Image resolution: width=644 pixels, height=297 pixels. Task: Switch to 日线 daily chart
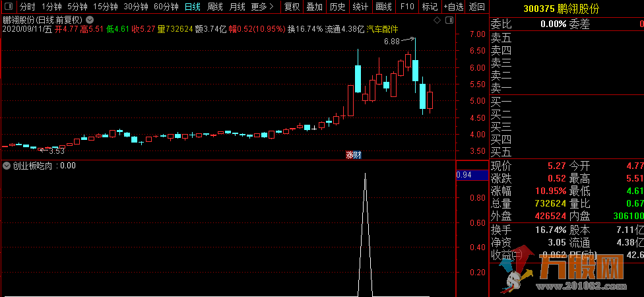pos(192,7)
